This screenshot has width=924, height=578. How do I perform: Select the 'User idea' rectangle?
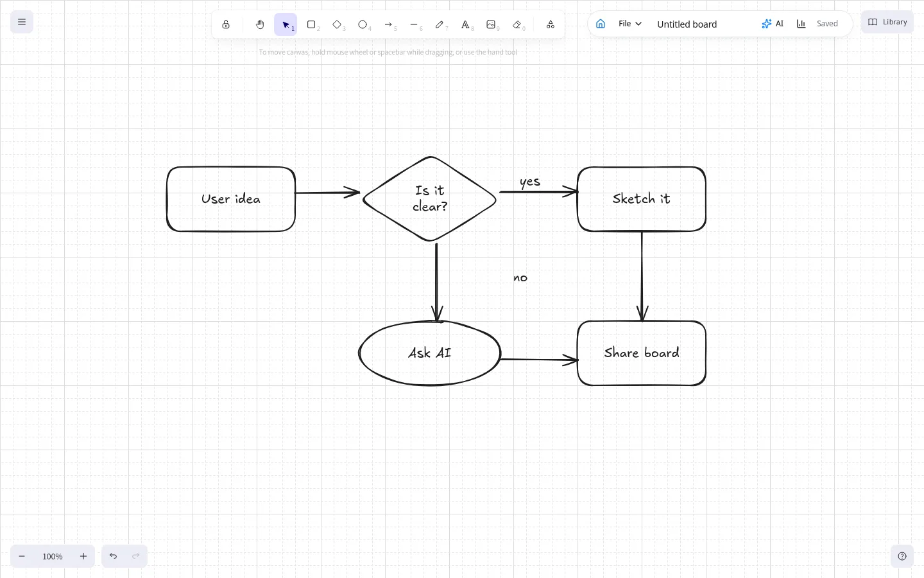(x=231, y=199)
